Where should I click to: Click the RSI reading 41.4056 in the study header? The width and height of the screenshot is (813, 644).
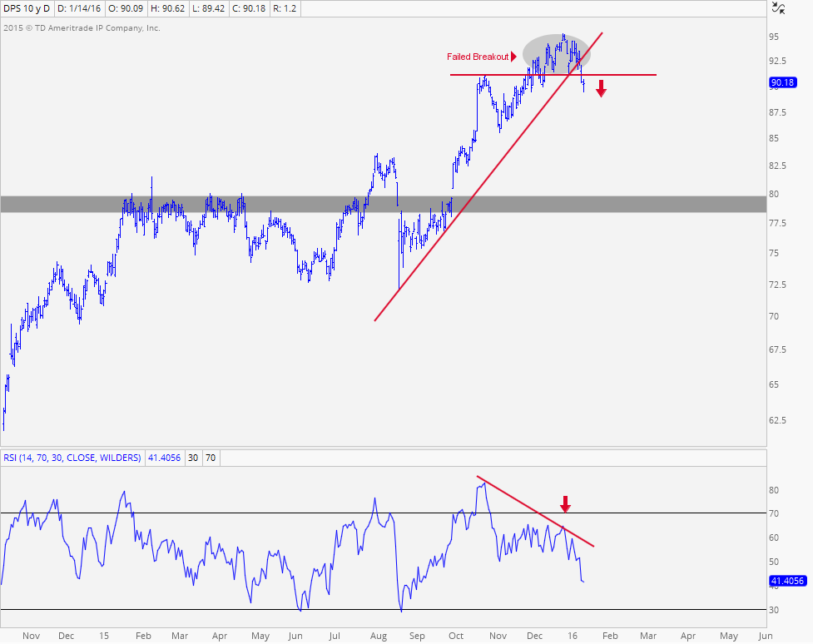click(x=165, y=458)
